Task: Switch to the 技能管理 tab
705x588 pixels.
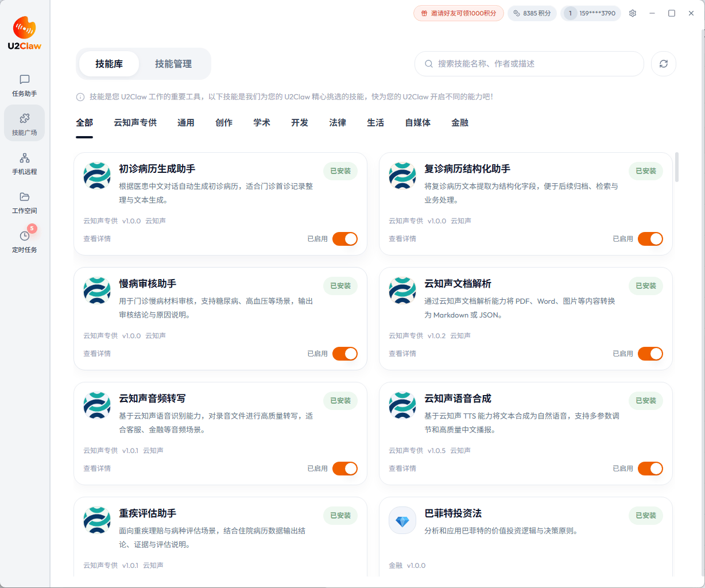Action: 173,64
